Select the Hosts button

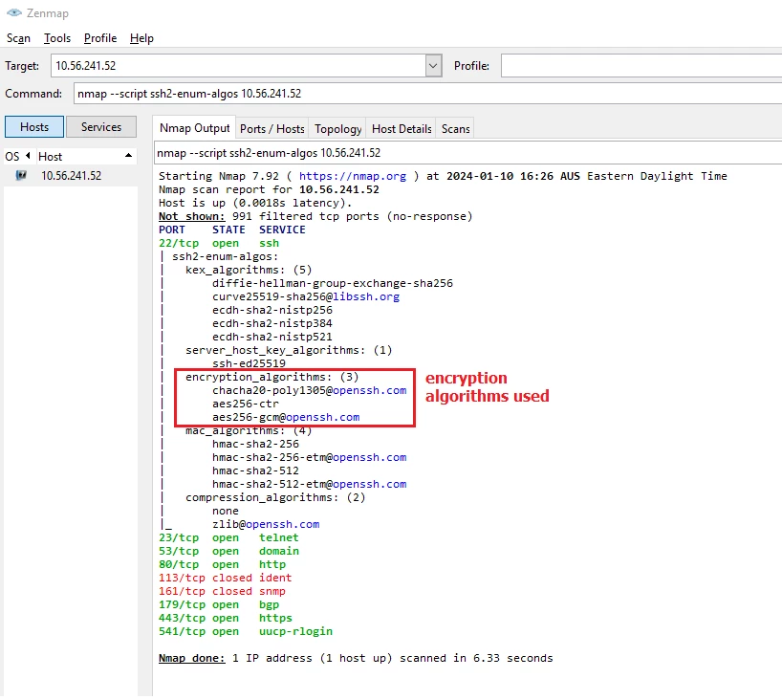34,127
